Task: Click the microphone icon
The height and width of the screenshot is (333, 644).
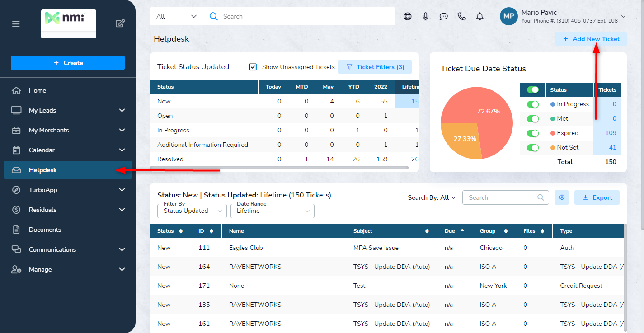Action: [x=426, y=16]
